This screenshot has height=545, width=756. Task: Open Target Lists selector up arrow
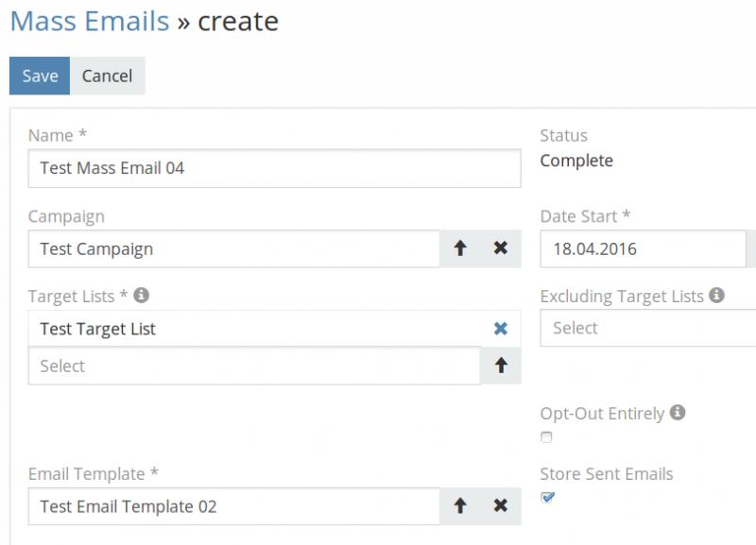point(501,366)
